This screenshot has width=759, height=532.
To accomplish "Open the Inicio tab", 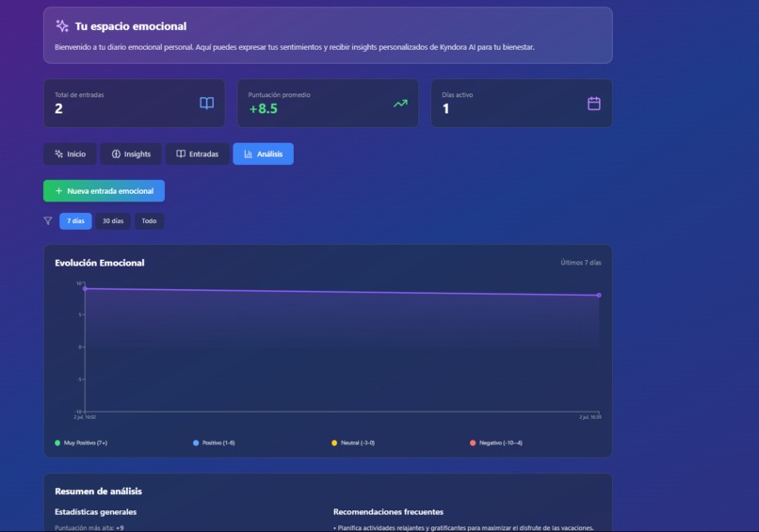I will click(x=70, y=153).
